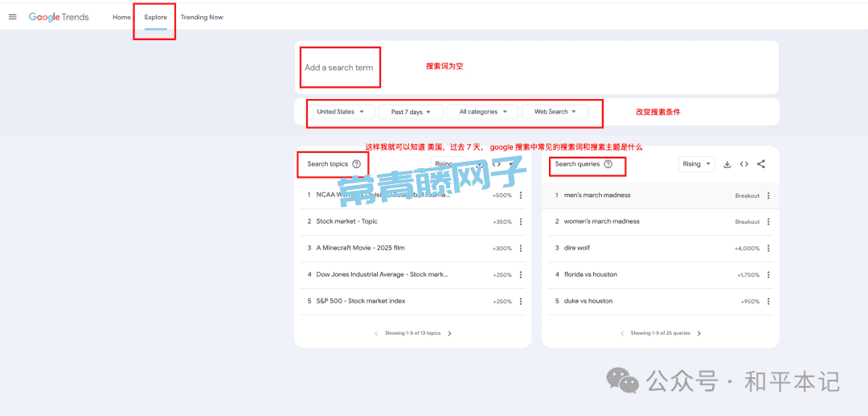
Task: Go to the Home tab
Action: click(x=122, y=17)
